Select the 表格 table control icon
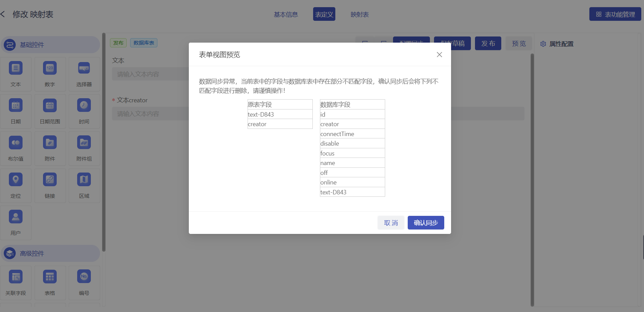Screen dimensions: 644x312 pos(50,277)
